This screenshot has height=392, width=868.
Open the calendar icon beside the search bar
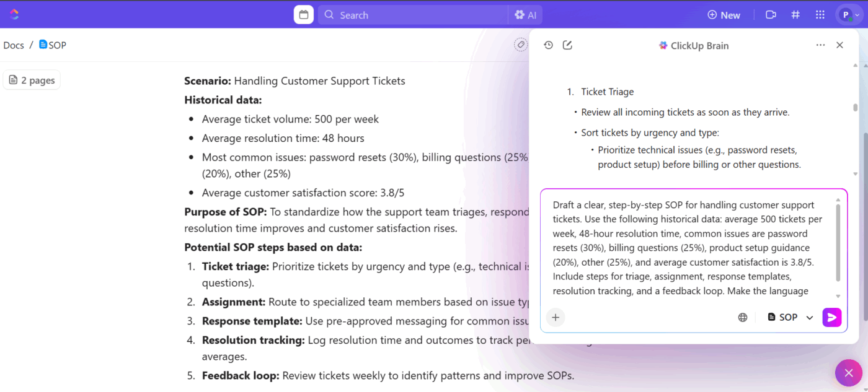tap(303, 14)
